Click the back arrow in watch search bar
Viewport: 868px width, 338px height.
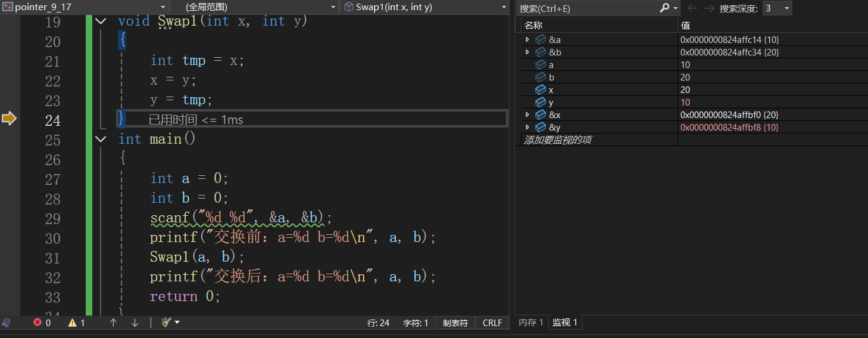coord(692,8)
